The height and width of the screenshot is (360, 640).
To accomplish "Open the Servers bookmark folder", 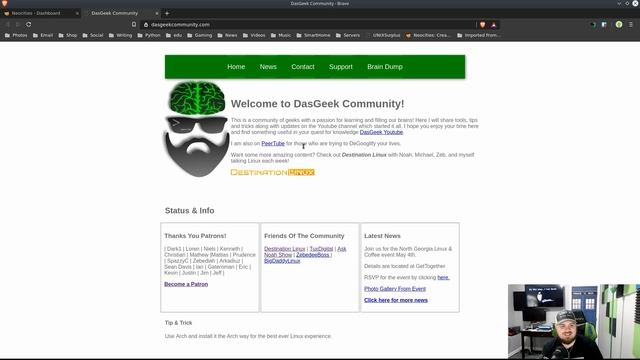I will [x=348, y=36].
